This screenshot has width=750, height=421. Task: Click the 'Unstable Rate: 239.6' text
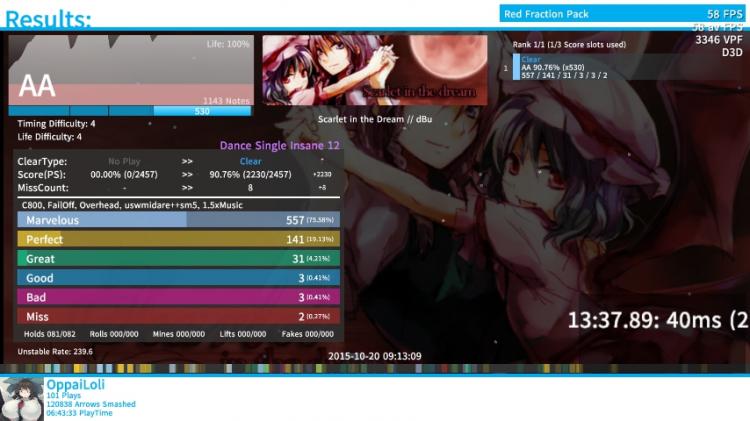pos(55,352)
